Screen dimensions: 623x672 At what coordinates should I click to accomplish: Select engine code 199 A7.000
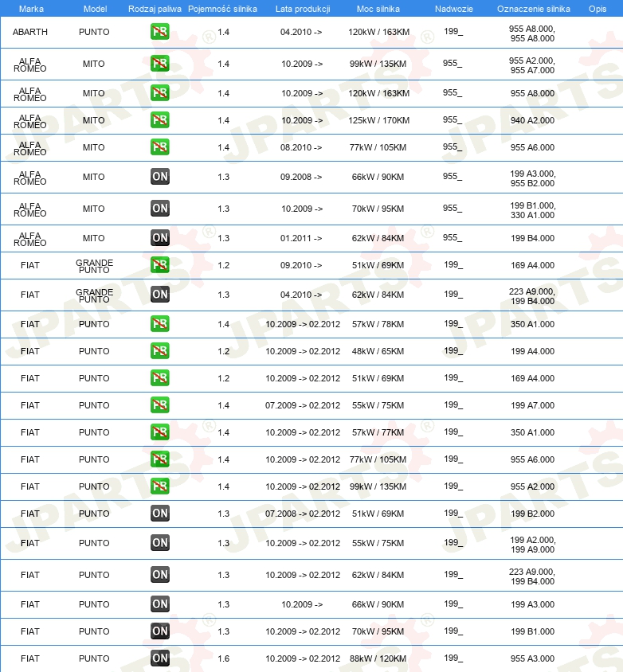click(x=532, y=405)
